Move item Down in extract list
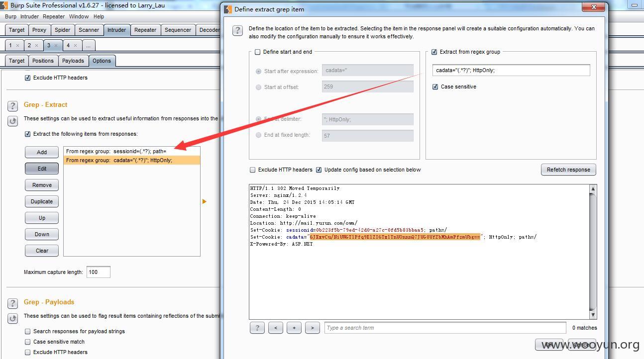The image size is (644, 359). coord(42,234)
